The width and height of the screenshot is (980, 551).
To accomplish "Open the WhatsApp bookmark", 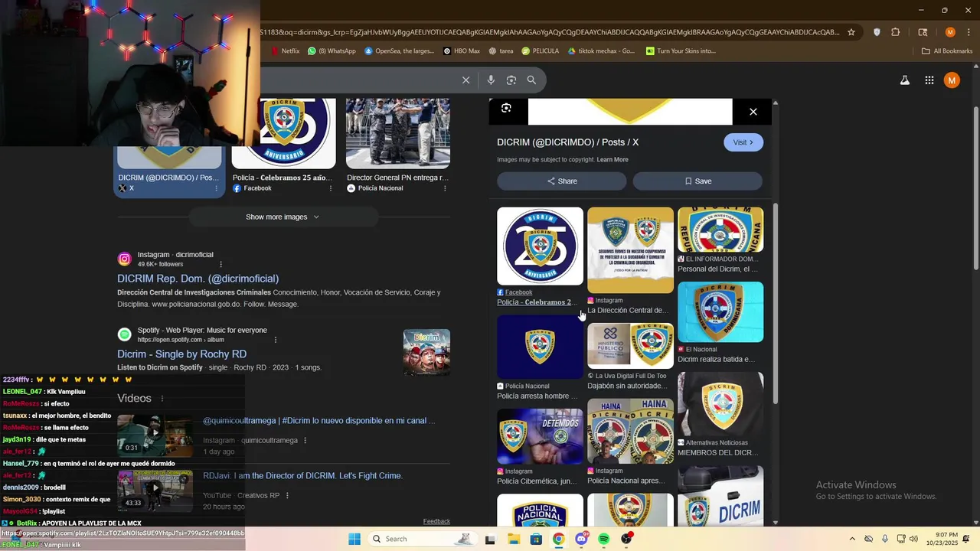I will [x=332, y=51].
